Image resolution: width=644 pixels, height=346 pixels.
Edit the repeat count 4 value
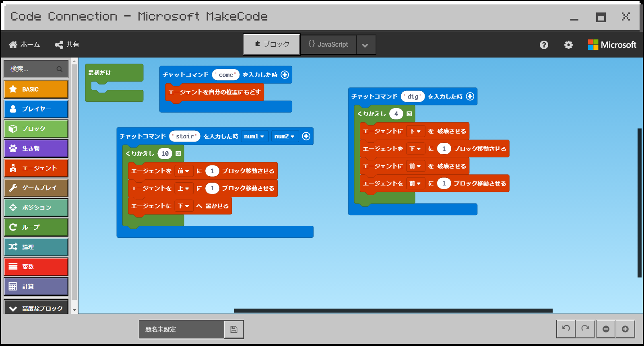(396, 114)
